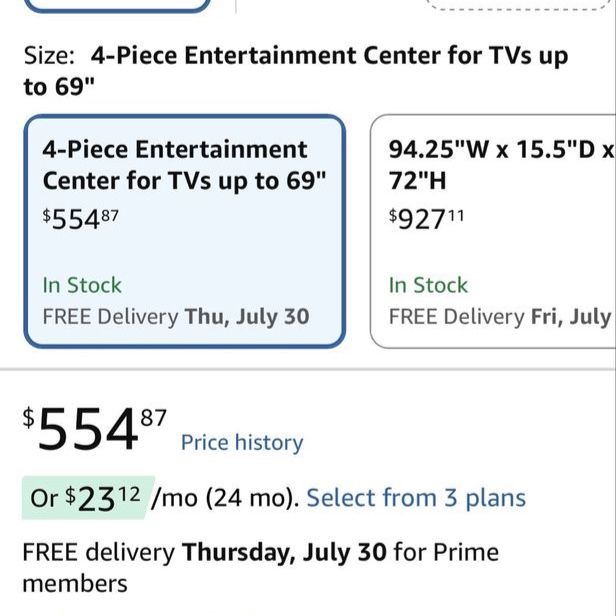Screen dimensions: 616x616
Task: Tap the Size: label heading text
Action: coord(49,56)
